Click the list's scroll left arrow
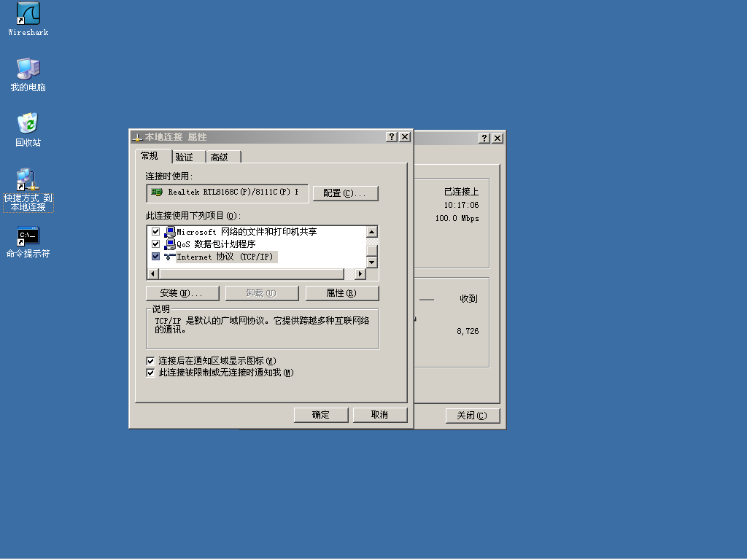747x560 pixels. (x=153, y=274)
